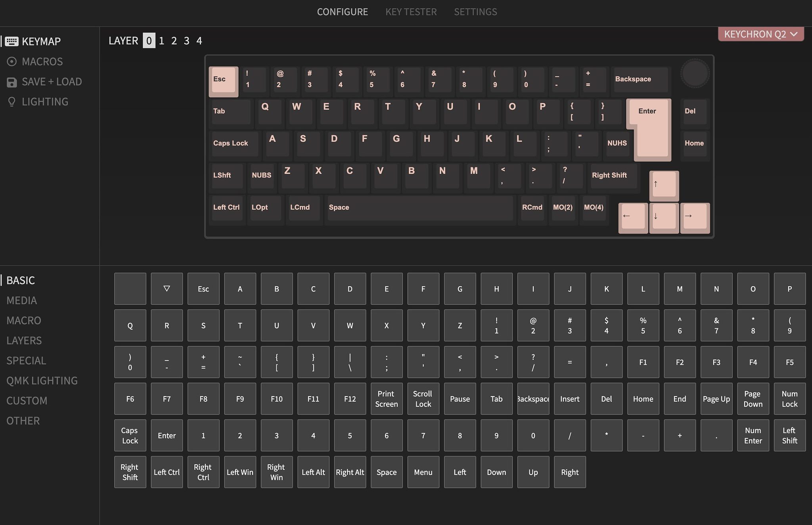Screen dimensions: 812x525
Task: Open the QMK LIGHTING category
Action: coord(42,380)
